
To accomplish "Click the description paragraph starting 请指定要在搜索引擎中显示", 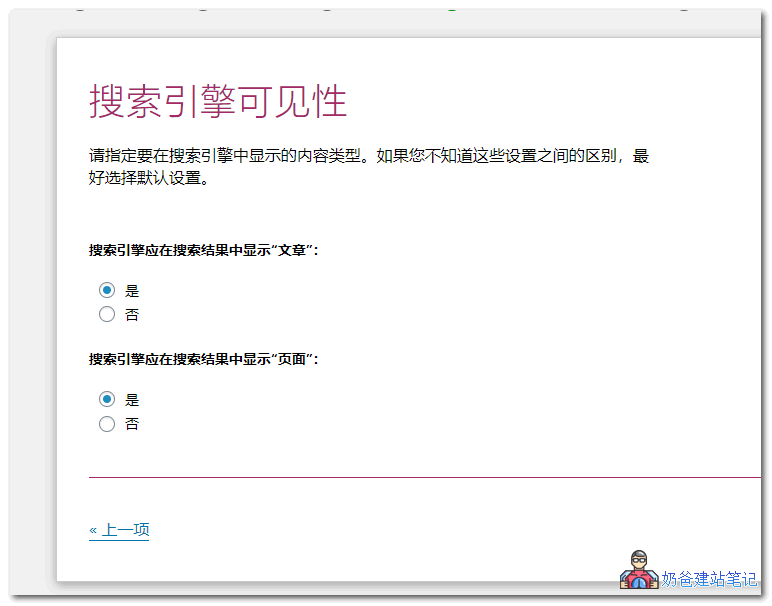I will (x=369, y=167).
